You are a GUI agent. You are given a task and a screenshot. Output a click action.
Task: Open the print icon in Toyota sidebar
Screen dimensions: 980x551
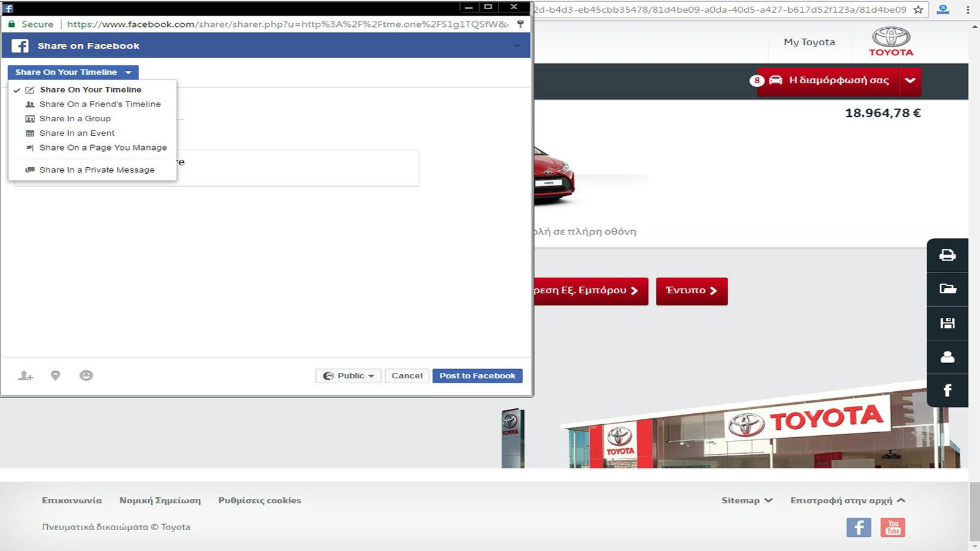(947, 255)
